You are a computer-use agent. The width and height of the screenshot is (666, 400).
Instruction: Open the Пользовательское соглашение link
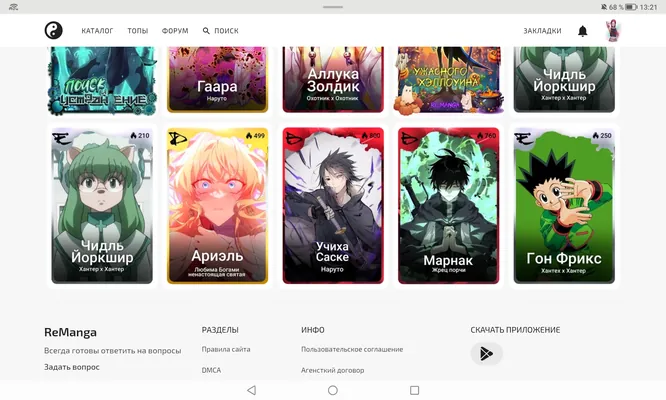pyautogui.click(x=352, y=349)
